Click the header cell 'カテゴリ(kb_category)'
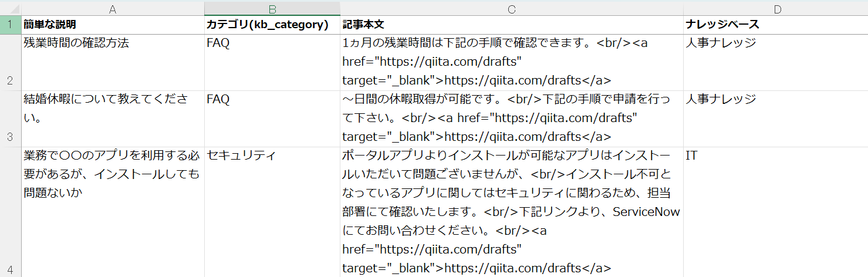 (272, 25)
